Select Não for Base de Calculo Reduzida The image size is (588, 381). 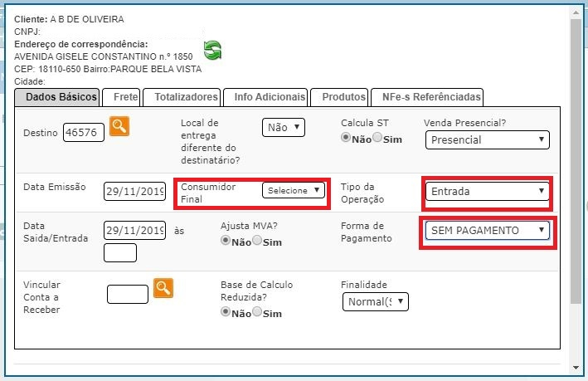(x=225, y=312)
